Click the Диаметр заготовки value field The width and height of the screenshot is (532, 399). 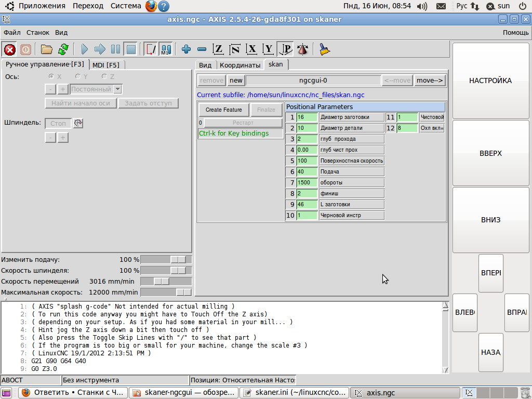[x=307, y=117]
